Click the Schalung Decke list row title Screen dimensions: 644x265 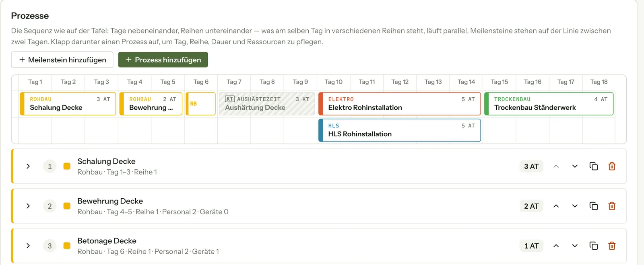pyautogui.click(x=106, y=161)
